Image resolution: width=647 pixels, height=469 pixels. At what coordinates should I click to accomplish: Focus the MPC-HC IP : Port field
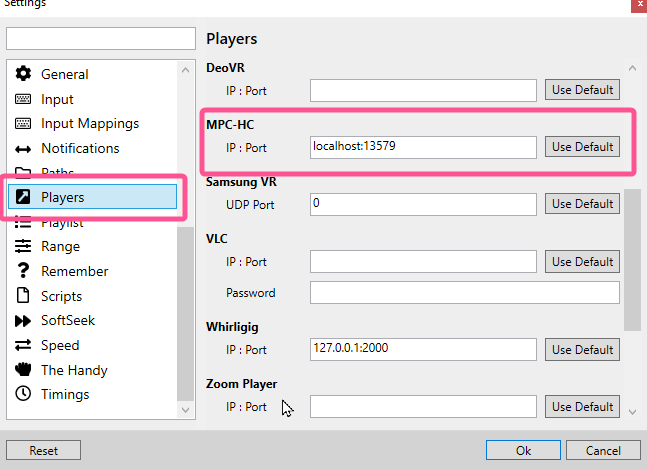[x=423, y=147]
